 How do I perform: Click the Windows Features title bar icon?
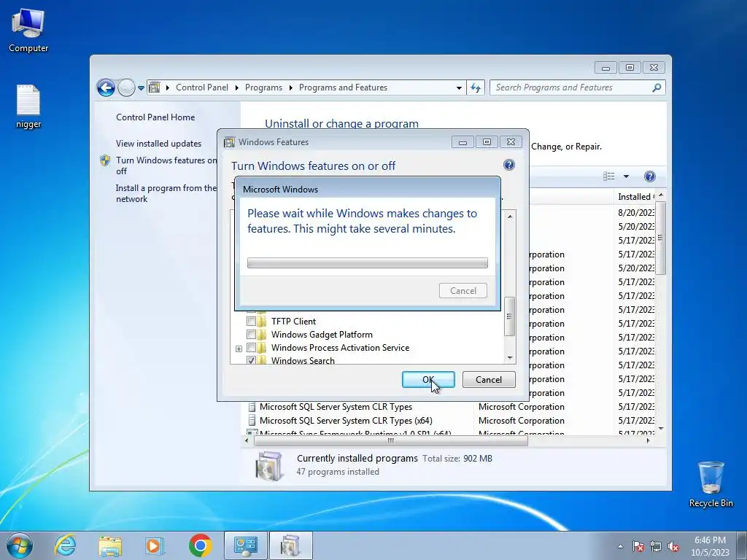tap(229, 142)
